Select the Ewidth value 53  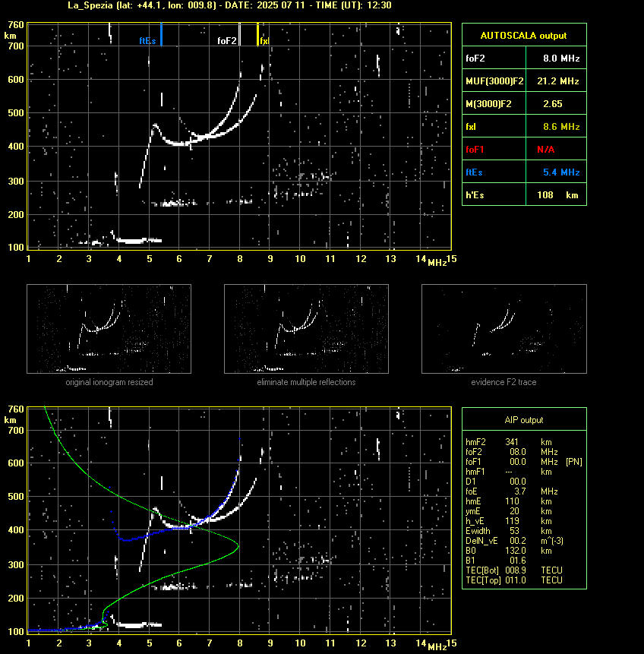tap(514, 531)
